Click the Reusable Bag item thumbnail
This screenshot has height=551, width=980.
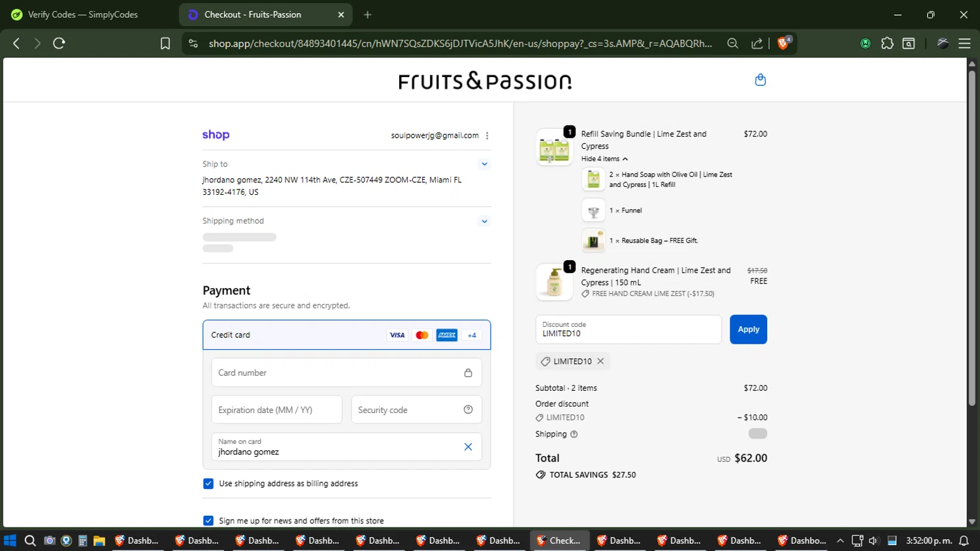coord(593,241)
